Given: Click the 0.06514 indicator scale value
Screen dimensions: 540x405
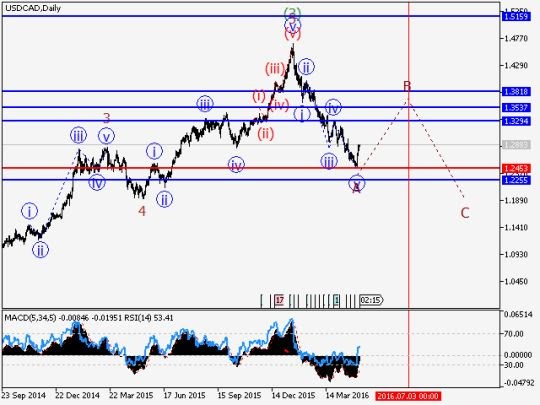Looking at the screenshot, I should click(x=518, y=314).
